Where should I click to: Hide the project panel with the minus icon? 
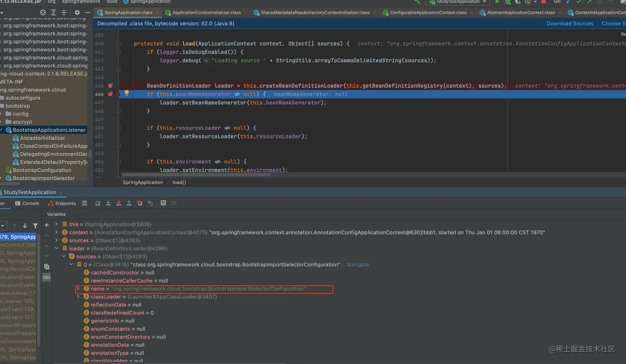click(x=87, y=13)
